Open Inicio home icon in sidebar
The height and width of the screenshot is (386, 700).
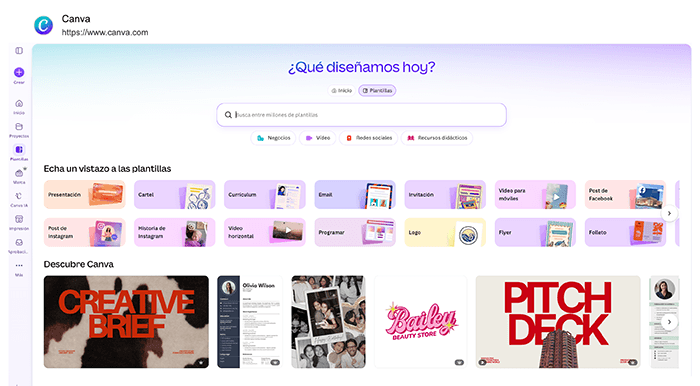tap(19, 104)
